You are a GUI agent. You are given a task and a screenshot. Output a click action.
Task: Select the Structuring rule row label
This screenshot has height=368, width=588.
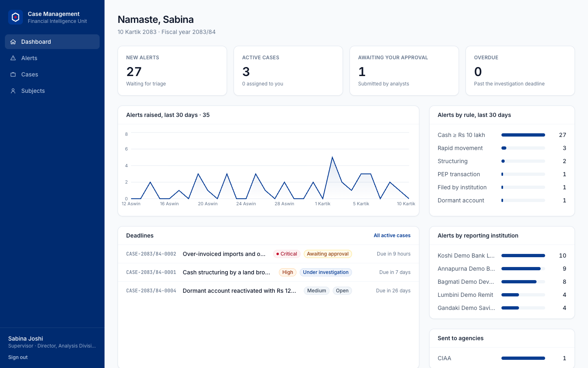point(452,161)
